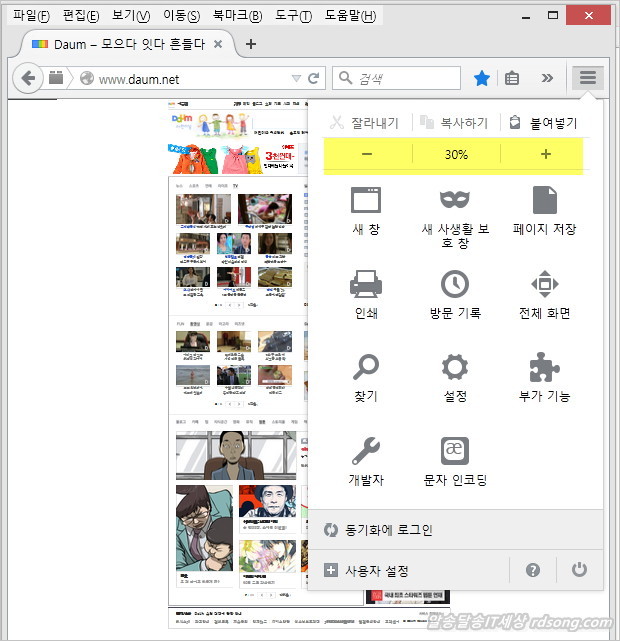
Task: Open the 북마크(B) menu
Action: pyautogui.click(x=237, y=16)
